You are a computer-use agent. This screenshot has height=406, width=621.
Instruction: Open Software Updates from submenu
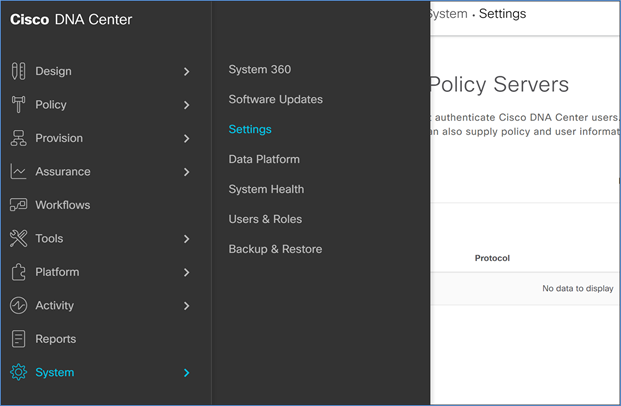[276, 99]
